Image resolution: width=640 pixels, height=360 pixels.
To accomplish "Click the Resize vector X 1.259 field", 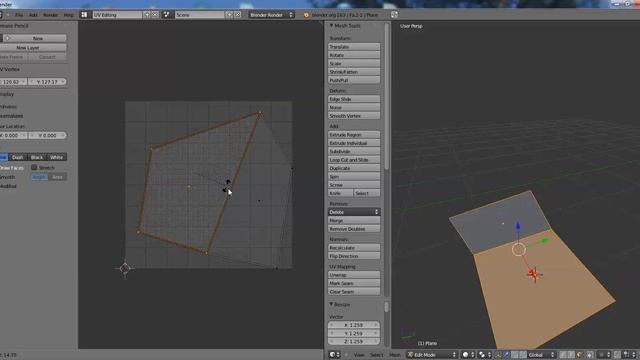I will click(354, 325).
